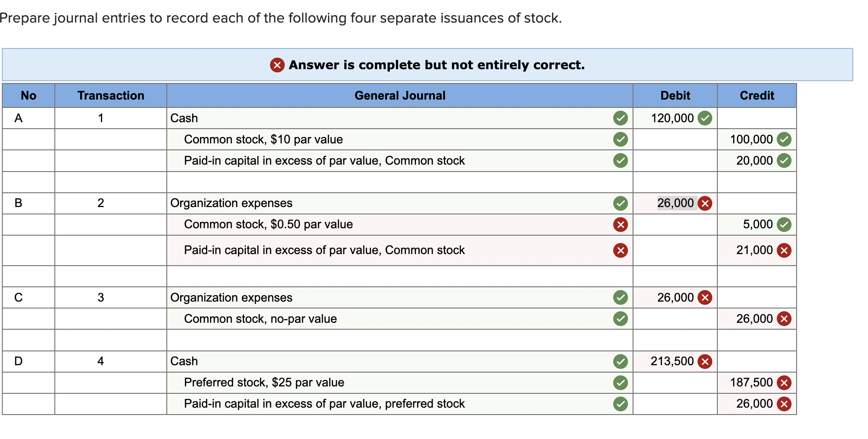Click the green check beside the 120,000 debit

(704, 119)
